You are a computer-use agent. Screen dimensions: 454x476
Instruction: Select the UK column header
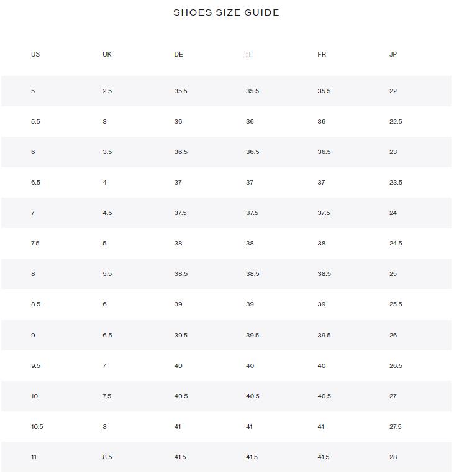[x=107, y=54]
